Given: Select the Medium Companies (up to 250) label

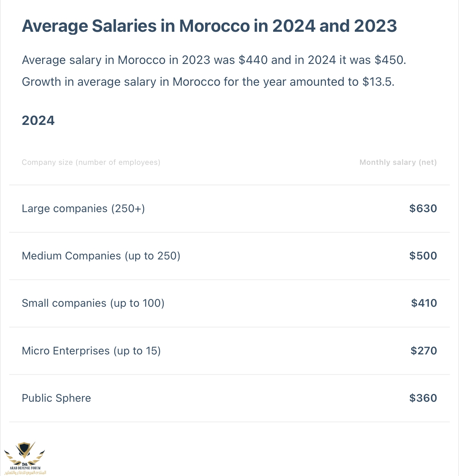Looking at the screenshot, I should [x=101, y=256].
